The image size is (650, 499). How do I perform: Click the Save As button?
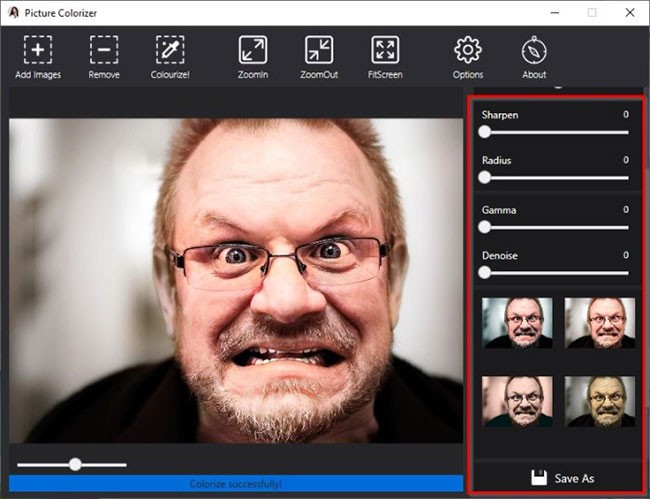click(561, 478)
